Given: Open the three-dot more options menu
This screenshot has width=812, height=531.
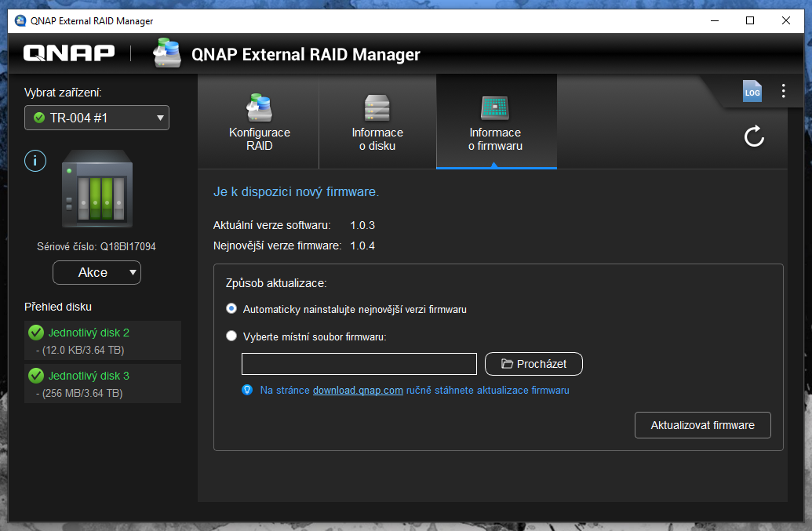Looking at the screenshot, I should click(783, 91).
